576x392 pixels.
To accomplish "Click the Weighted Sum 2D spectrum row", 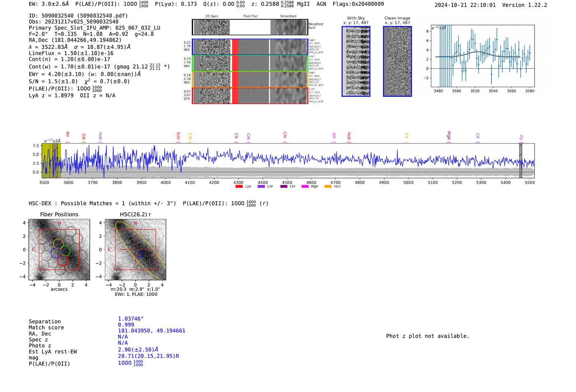I will [250, 27].
